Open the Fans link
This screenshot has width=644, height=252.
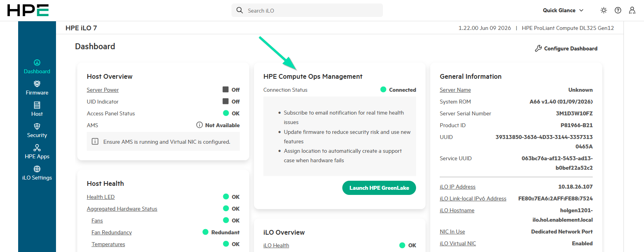(x=97, y=220)
